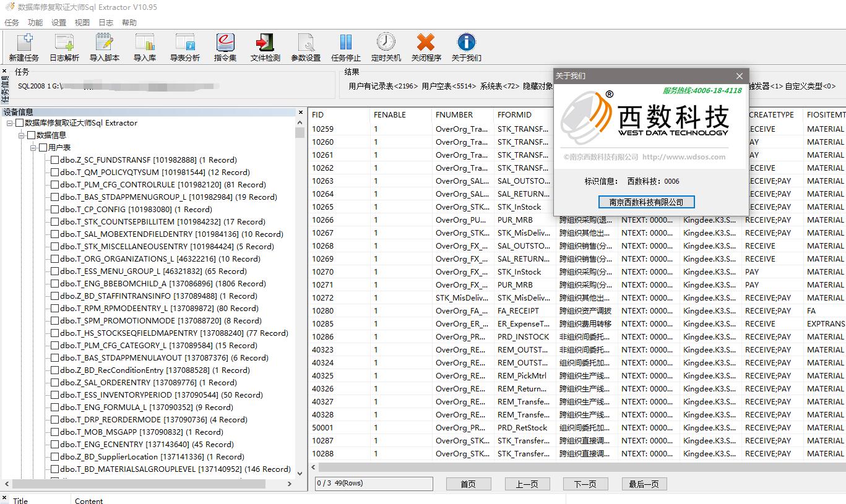Screen dimensions: 846x504
Task: Check dbo.T_CP_CONFIG table checkbox
Action: coord(54,210)
